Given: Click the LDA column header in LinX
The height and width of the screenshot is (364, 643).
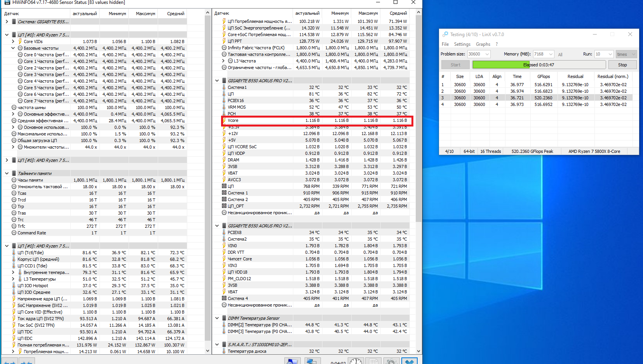Looking at the screenshot, I should (479, 76).
